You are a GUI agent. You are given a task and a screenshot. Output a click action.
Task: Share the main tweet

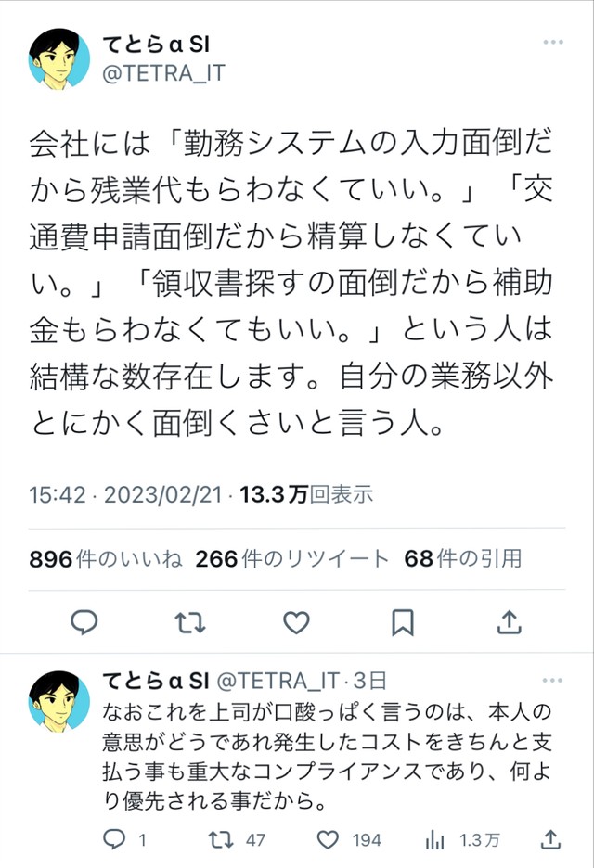(508, 623)
